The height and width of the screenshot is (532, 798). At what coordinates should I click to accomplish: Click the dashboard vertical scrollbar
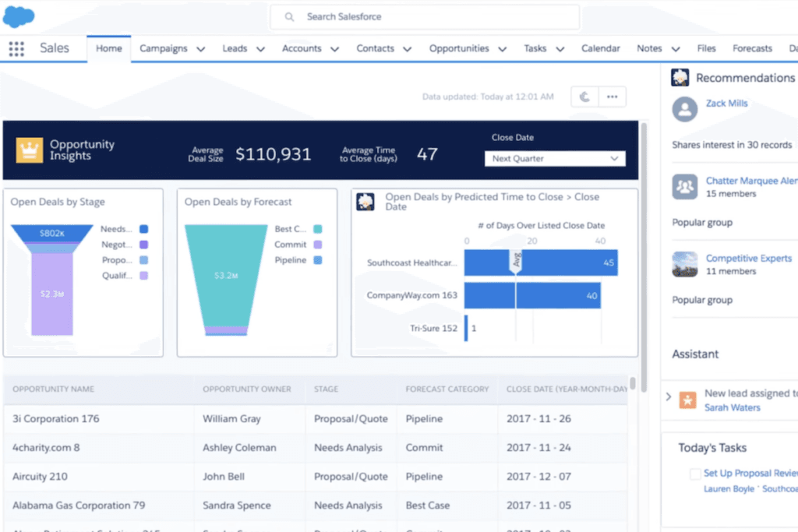[644, 257]
